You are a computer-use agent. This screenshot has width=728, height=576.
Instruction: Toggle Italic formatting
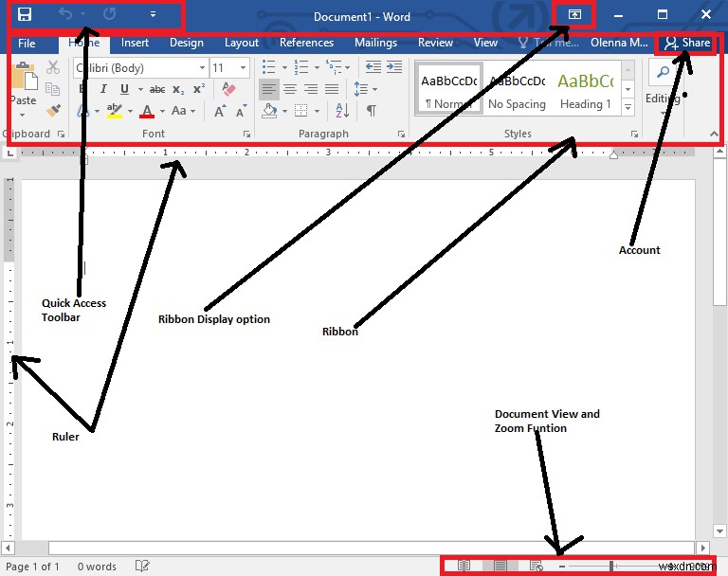[x=103, y=89]
